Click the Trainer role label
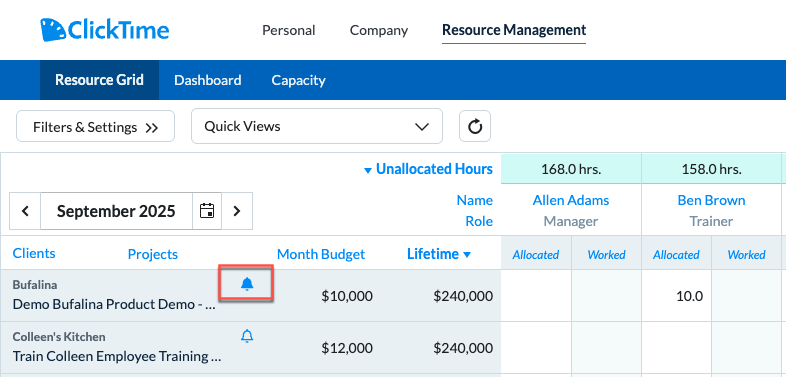 [x=711, y=221]
